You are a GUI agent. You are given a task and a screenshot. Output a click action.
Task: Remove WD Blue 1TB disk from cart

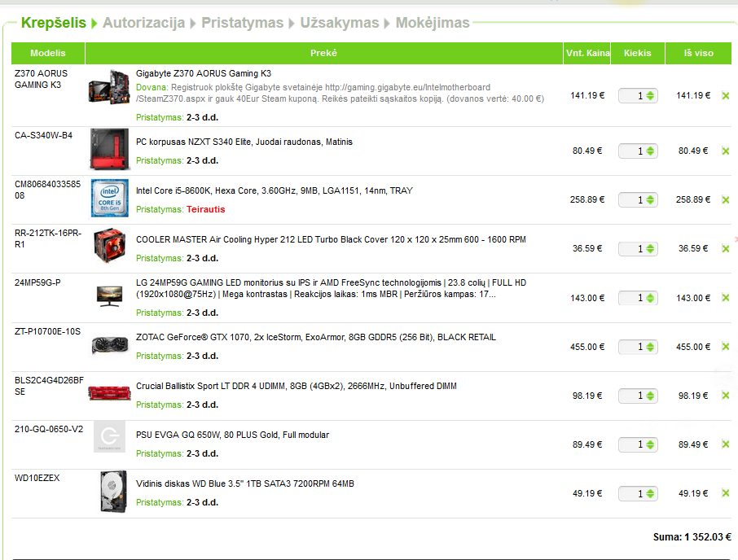point(725,493)
